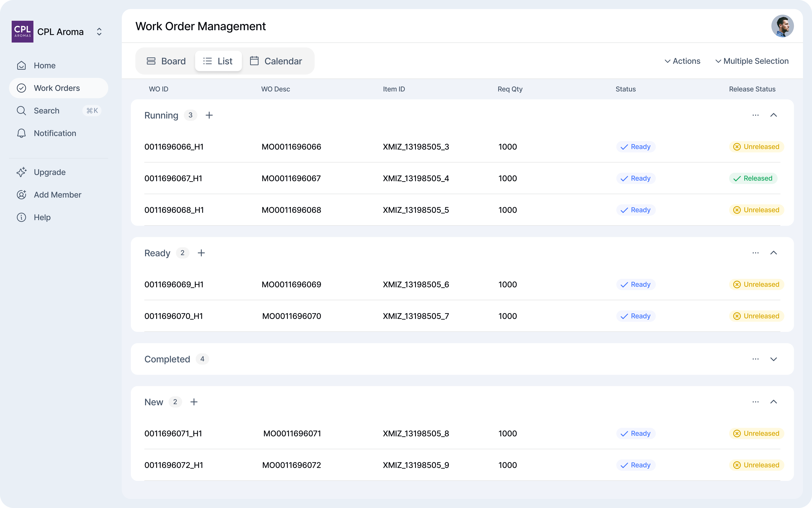The height and width of the screenshot is (508, 812).
Task: Click Unreleased badge for 0011696072_H1
Action: pyautogui.click(x=756, y=465)
